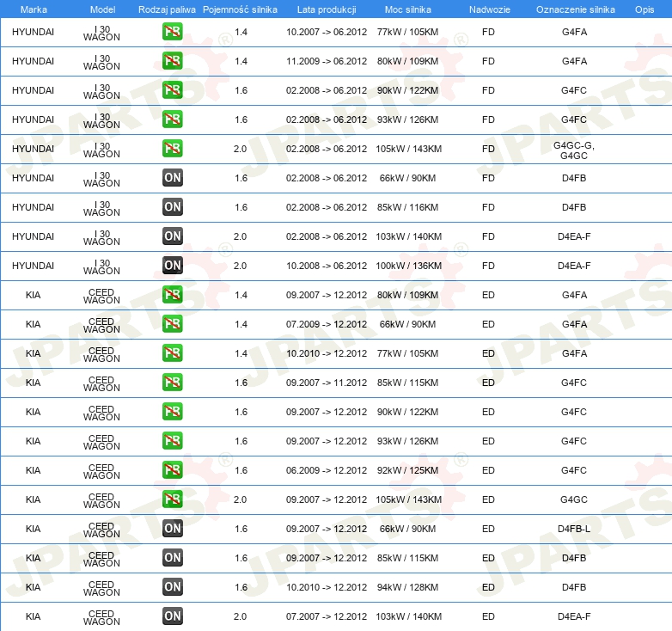The width and height of the screenshot is (672, 631).
Task: Click the petrol icon in Hyundai 80kW / 109KM row
Action: point(172,61)
